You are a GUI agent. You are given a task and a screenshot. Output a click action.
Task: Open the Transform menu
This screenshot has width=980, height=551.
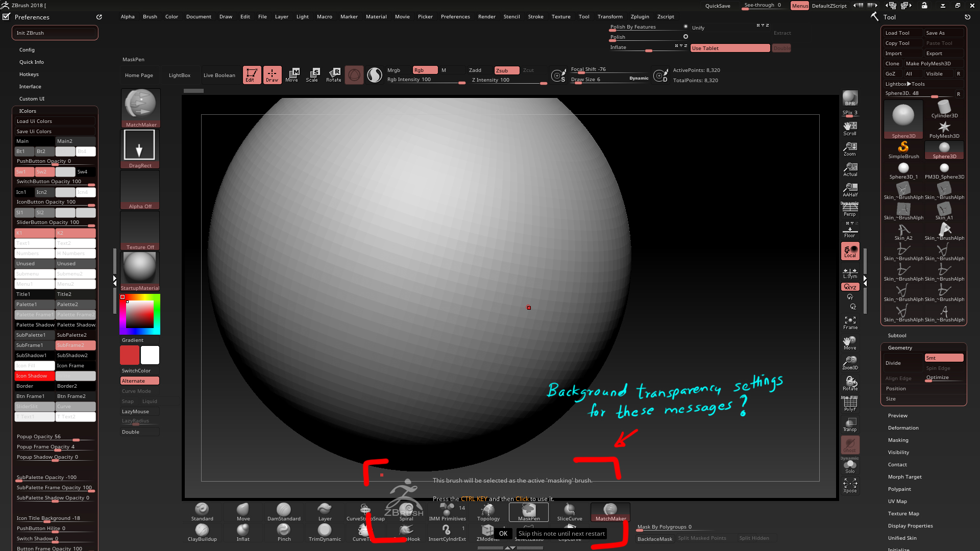tap(610, 17)
